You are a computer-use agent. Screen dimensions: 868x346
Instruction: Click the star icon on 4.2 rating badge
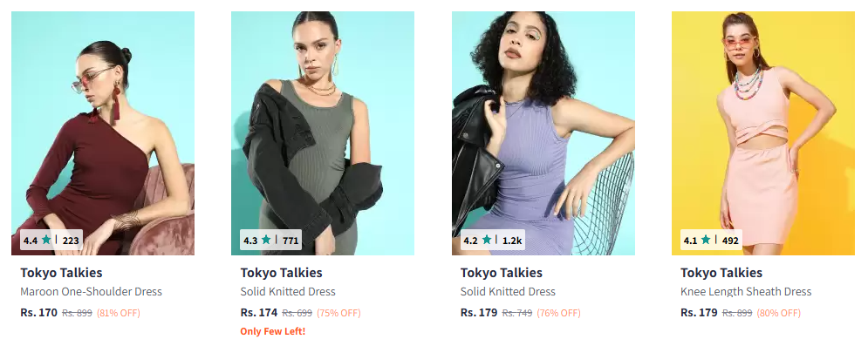coord(487,240)
